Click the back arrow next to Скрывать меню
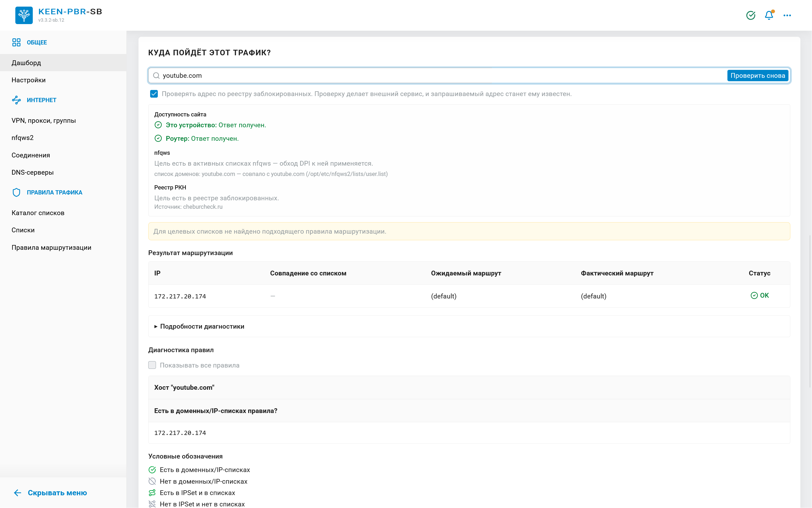The width and height of the screenshot is (812, 508). [x=17, y=493]
